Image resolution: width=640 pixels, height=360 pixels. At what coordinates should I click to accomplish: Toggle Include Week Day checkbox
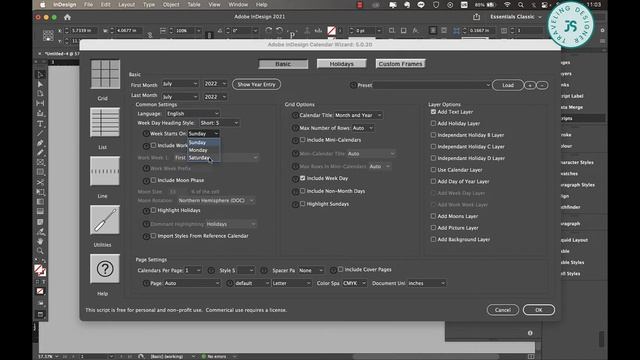tap(302, 178)
